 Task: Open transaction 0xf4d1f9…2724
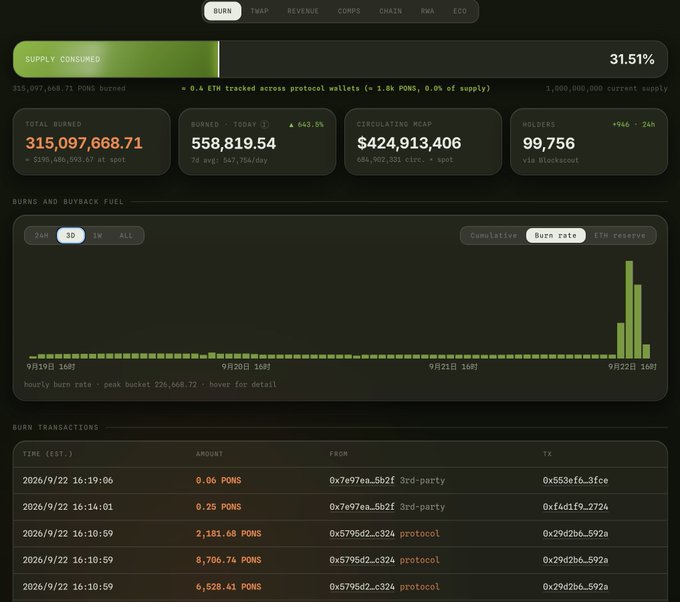click(x=575, y=507)
